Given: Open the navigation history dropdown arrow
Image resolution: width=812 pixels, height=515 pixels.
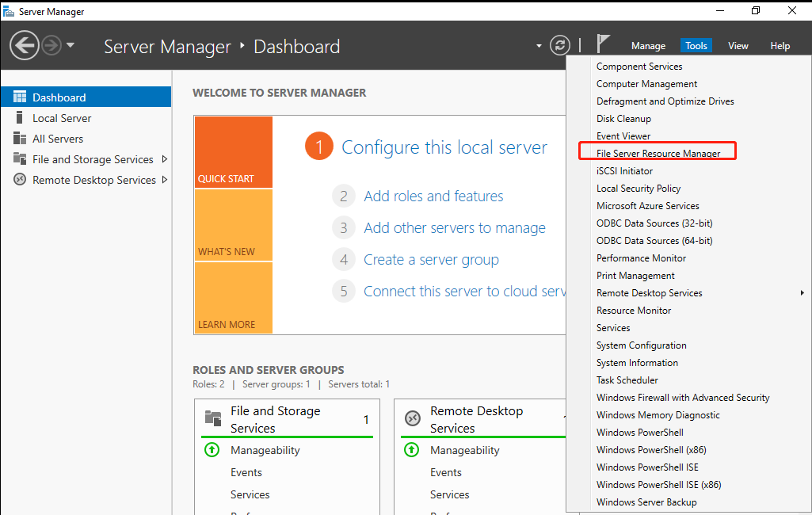Looking at the screenshot, I should click(x=71, y=45).
